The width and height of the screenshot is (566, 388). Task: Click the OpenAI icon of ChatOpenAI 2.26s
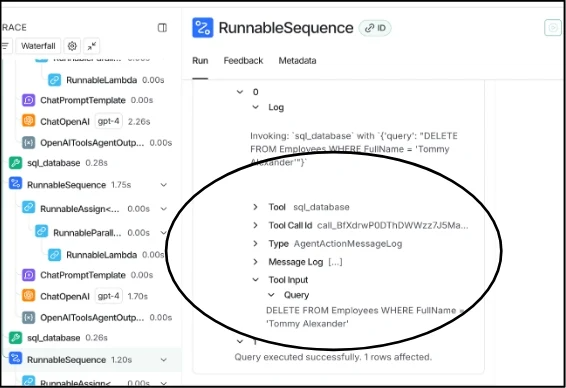(29, 121)
